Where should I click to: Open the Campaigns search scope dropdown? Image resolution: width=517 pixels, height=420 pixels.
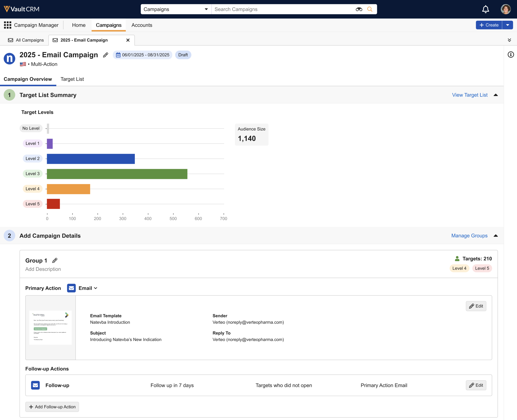(x=176, y=9)
